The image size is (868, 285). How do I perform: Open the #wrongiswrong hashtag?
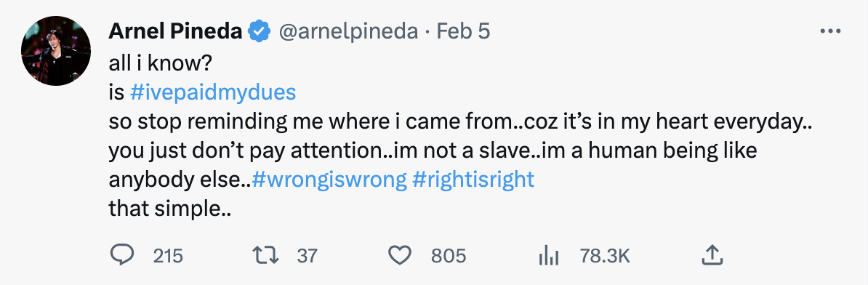(x=329, y=180)
